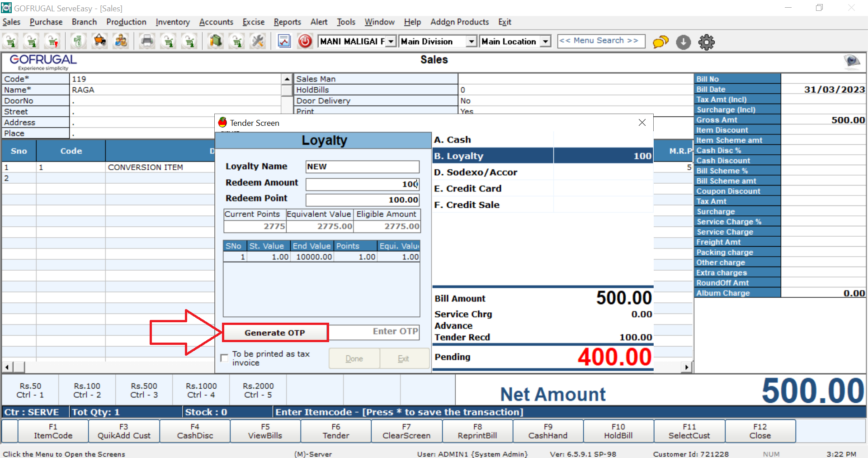Click the Redeem Point input field
This screenshot has height=458, width=868.
point(363,200)
